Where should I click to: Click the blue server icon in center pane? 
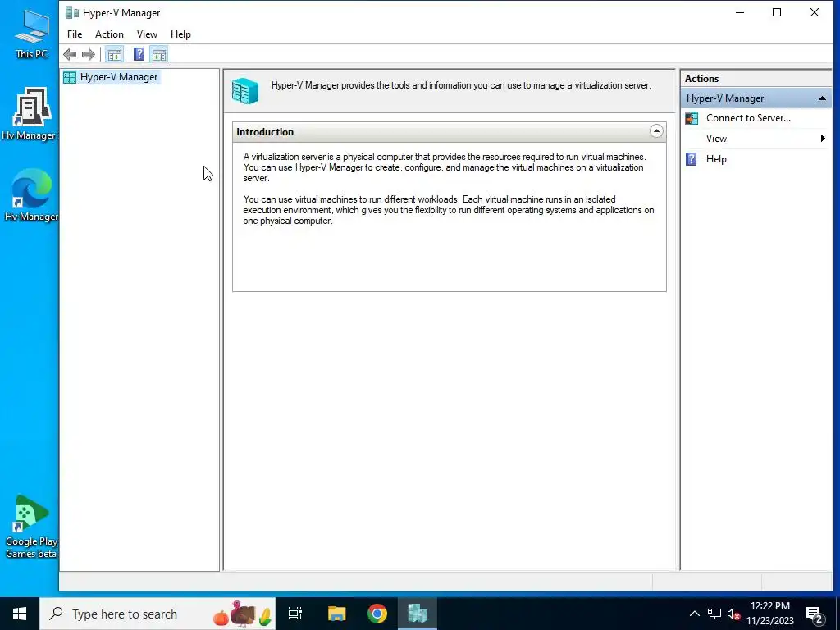(x=245, y=90)
